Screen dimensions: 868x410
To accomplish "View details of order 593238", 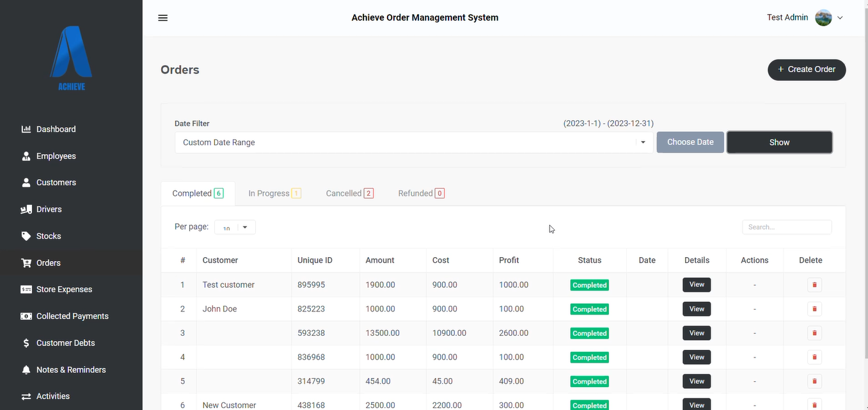I will pyautogui.click(x=697, y=333).
